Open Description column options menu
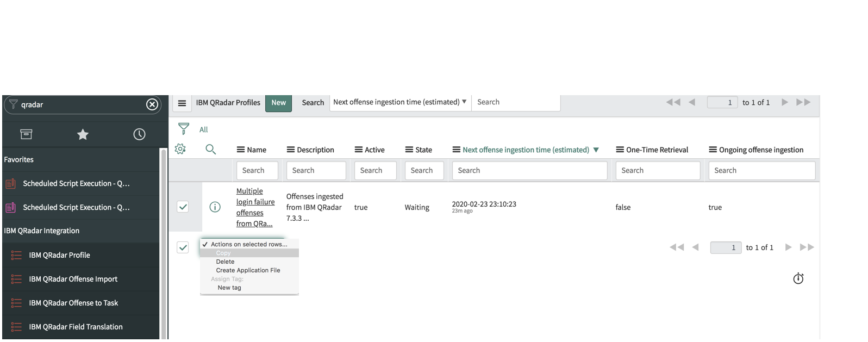This screenshot has height=342, width=868. point(291,150)
